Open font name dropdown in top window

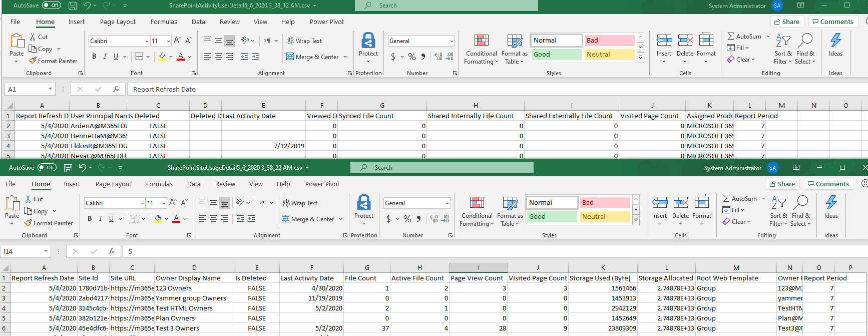click(147, 41)
